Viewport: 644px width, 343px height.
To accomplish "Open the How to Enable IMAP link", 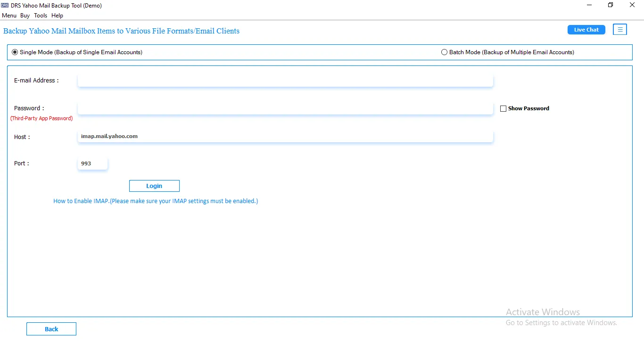I will coord(156,201).
